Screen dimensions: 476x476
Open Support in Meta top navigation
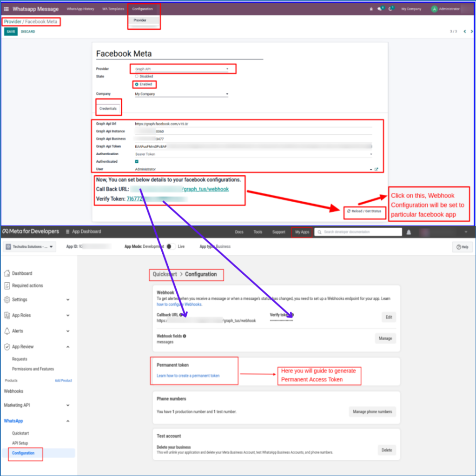coord(279,232)
